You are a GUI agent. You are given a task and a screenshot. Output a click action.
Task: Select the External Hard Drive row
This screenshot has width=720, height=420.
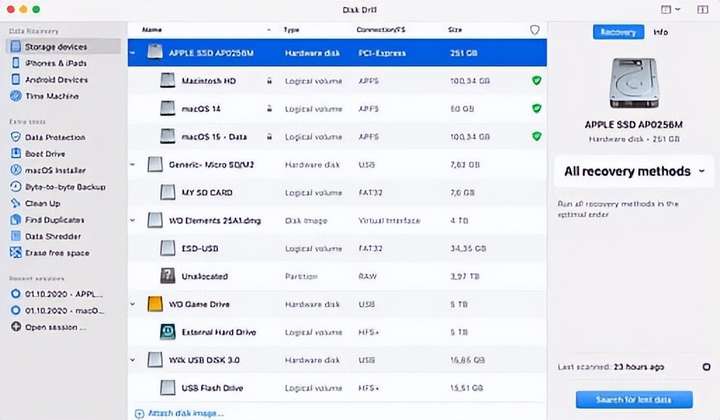click(337, 332)
